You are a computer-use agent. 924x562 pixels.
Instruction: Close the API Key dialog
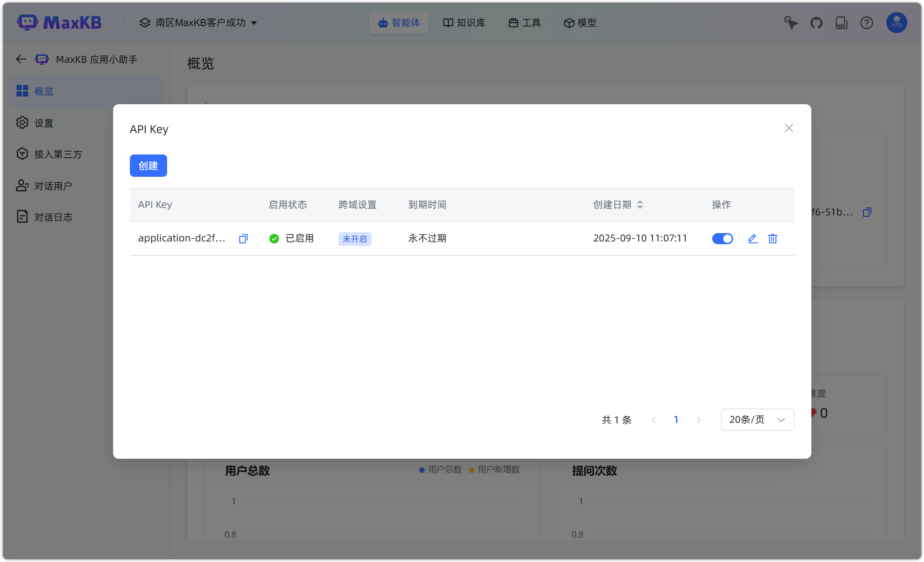click(x=789, y=128)
